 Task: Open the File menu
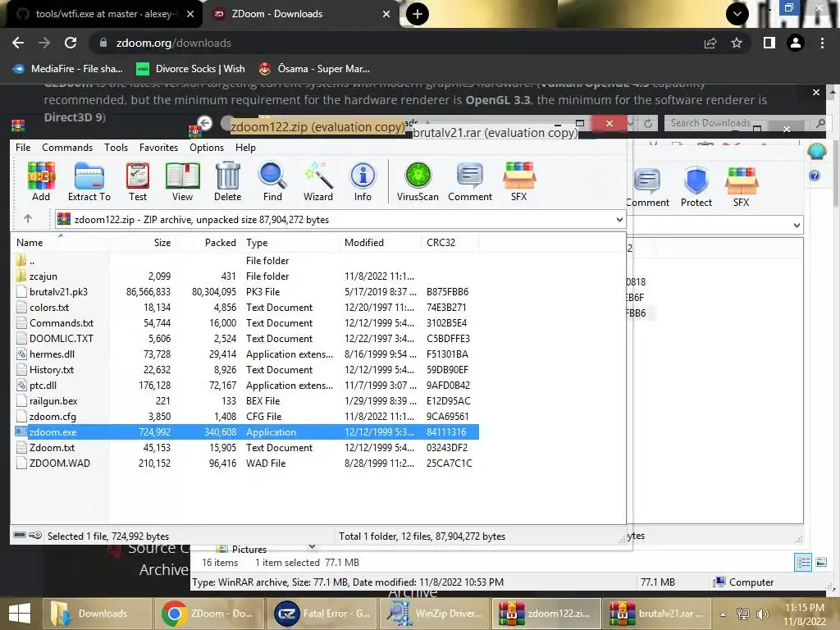click(x=23, y=148)
